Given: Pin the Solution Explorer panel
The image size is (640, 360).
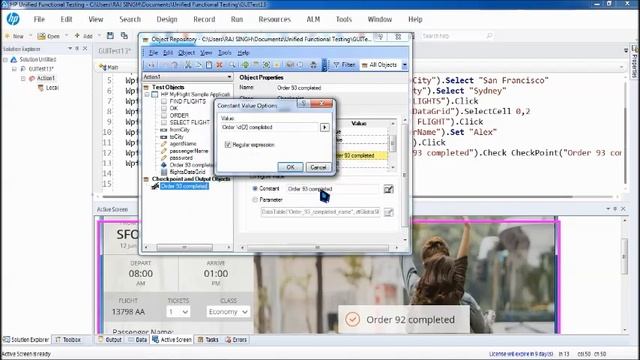Looking at the screenshot, I should coord(77,49).
